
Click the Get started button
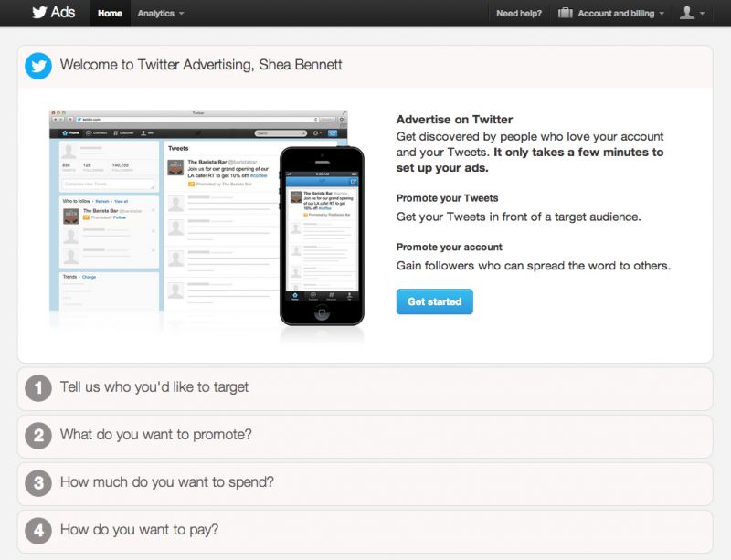click(435, 301)
